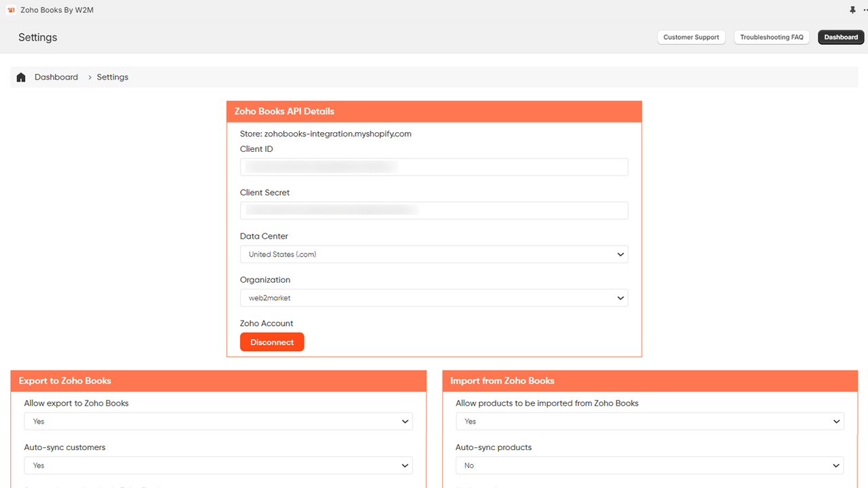
Task: Open the three-dots more options menu
Action: click(x=865, y=10)
